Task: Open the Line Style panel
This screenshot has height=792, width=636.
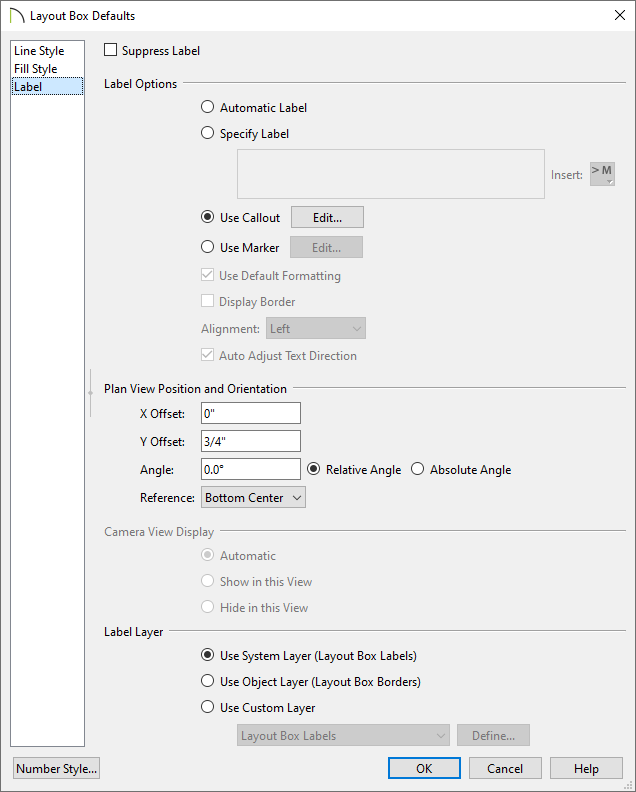Action: (x=47, y=51)
